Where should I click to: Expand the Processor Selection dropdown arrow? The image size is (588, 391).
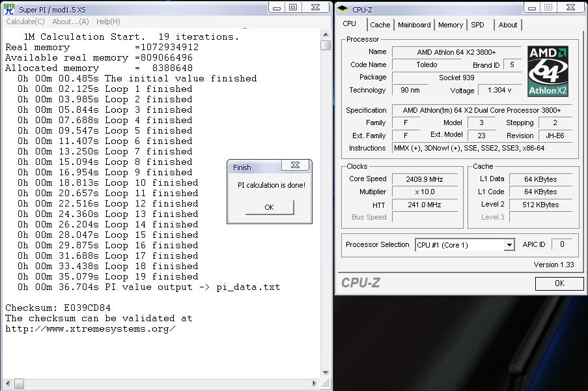(x=509, y=245)
